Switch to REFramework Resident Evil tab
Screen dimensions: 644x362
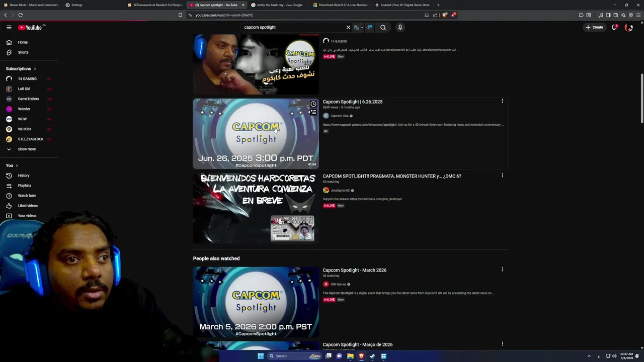pos(154,5)
